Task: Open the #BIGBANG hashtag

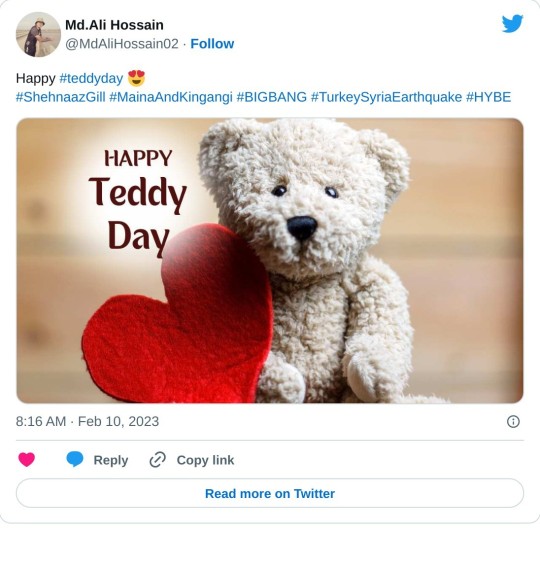Action: click(x=272, y=97)
